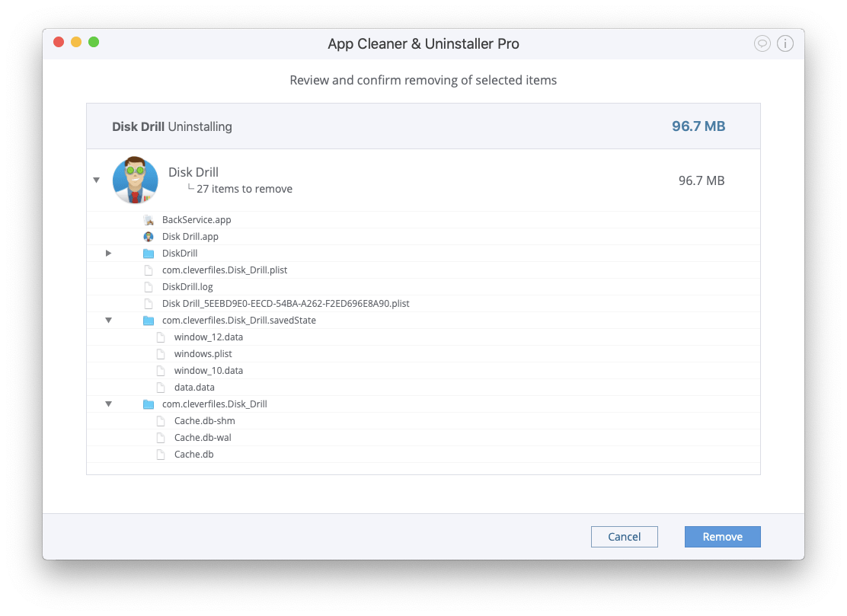Select the Cache.db-wal file
Viewport: 847px width, 616px height.
(203, 437)
